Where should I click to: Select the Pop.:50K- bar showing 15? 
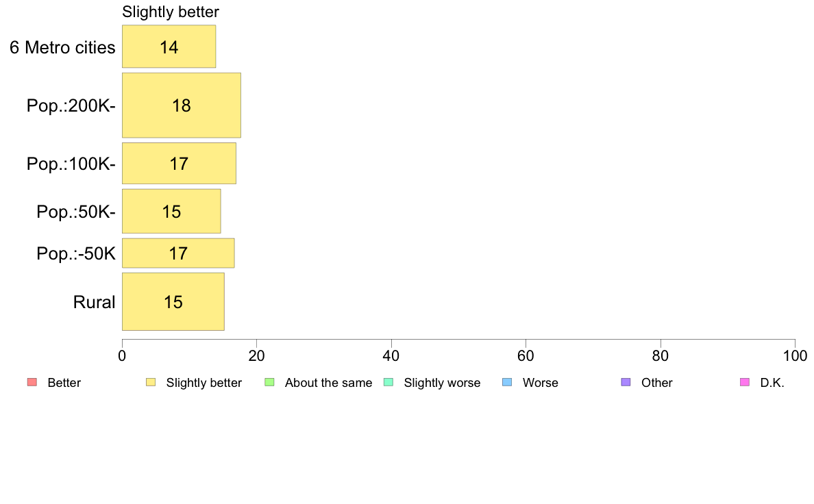coord(171,211)
